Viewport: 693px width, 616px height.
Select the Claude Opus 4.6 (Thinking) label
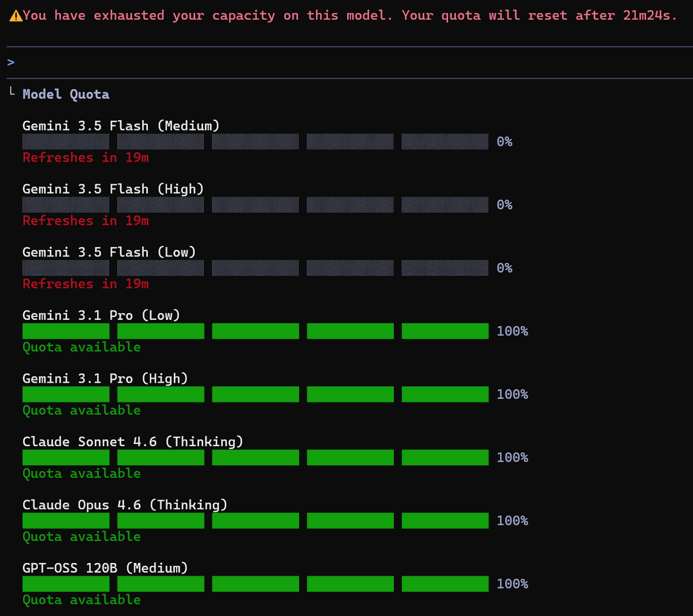tap(125, 505)
